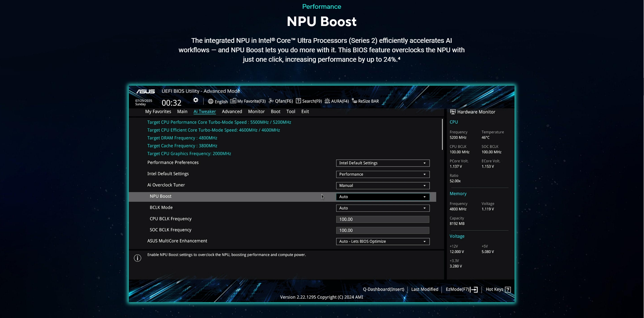Open Qfan(F6) fan control
The width and height of the screenshot is (644, 318).
[281, 101]
